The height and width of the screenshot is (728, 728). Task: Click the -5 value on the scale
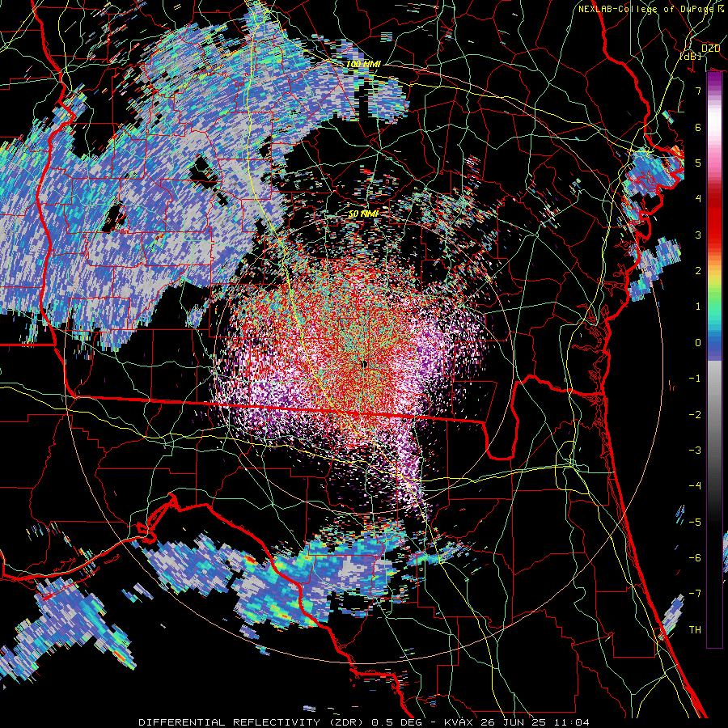coord(695,523)
